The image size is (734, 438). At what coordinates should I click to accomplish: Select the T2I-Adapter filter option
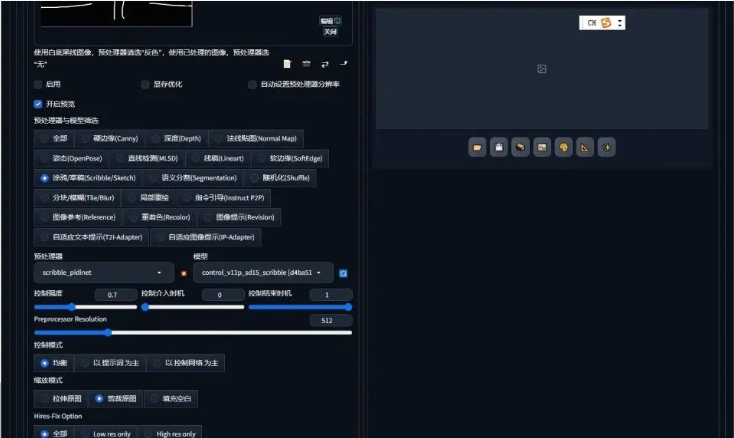tap(91, 237)
